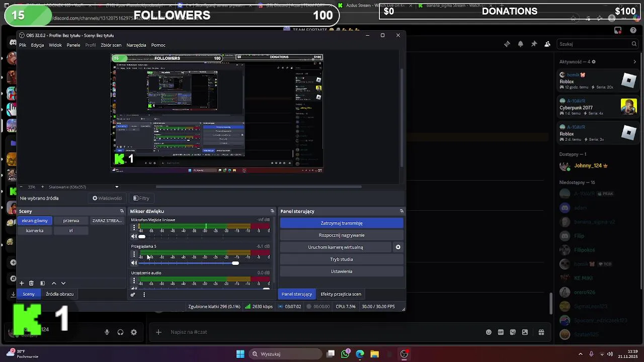The image size is (644, 362).
Task: Open Discord apps icon in chat bar
Action: tap(541, 332)
